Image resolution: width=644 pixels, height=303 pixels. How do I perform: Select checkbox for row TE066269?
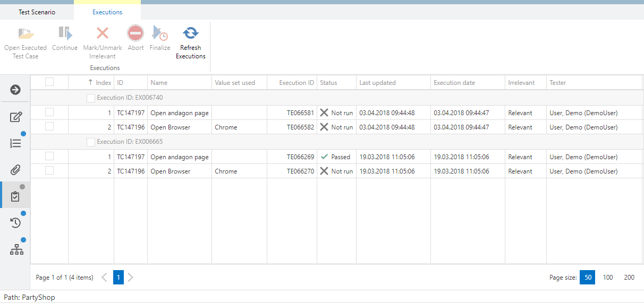[x=49, y=157]
